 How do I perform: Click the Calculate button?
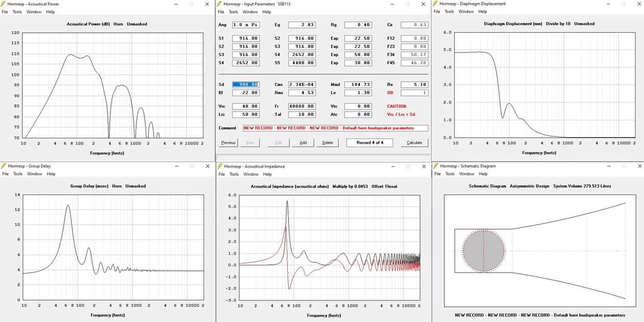tap(414, 143)
